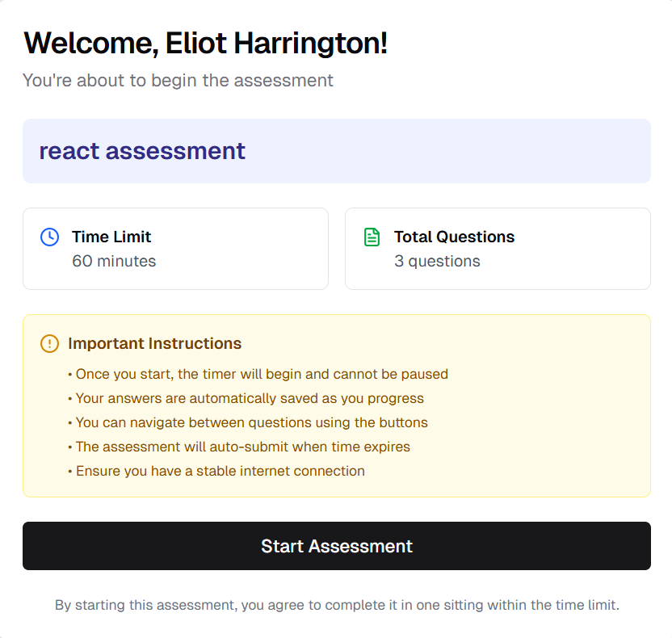This screenshot has width=672, height=638.
Task: Click the answers automatically saved instruction
Action: (249, 398)
